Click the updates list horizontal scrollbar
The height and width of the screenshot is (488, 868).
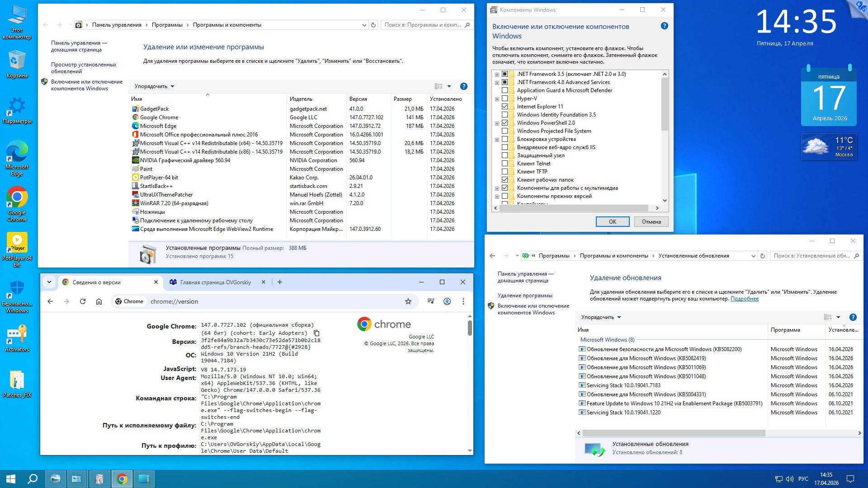674,433
